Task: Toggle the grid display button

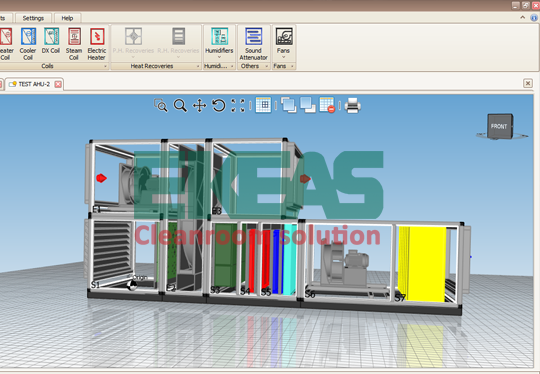Action: coord(263,105)
